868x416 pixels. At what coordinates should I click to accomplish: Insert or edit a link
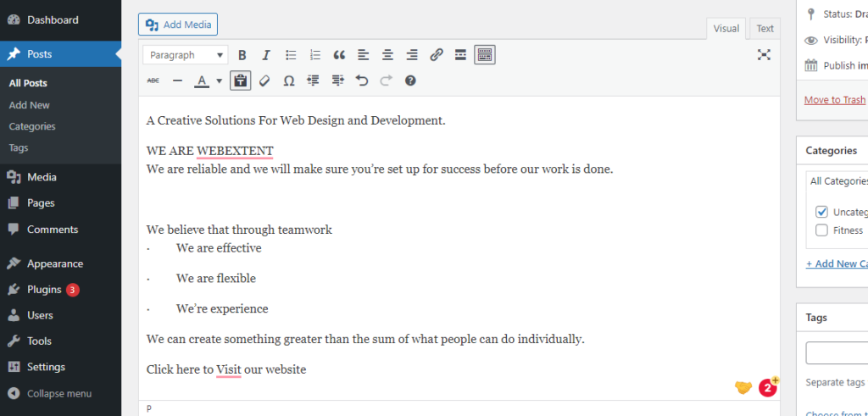(x=437, y=55)
